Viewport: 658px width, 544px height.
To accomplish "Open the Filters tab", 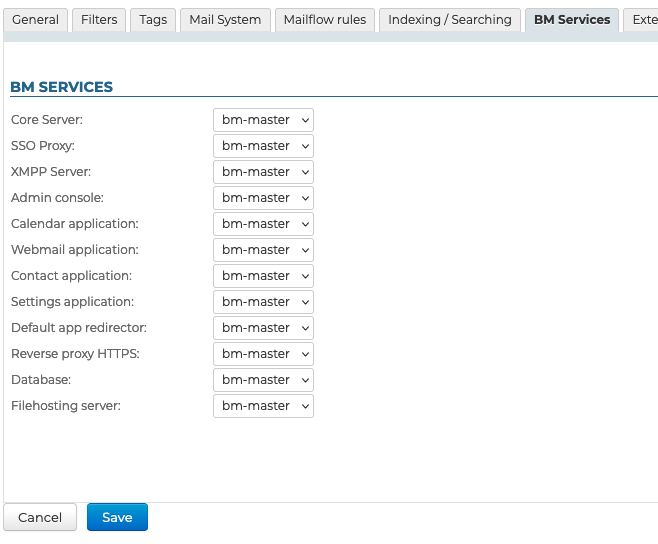I will 99,20.
